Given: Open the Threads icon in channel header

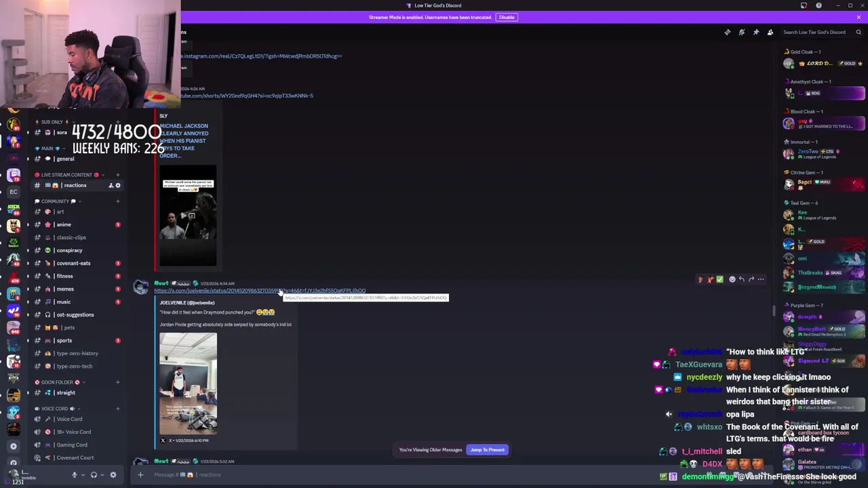Looking at the screenshot, I should [x=727, y=32].
